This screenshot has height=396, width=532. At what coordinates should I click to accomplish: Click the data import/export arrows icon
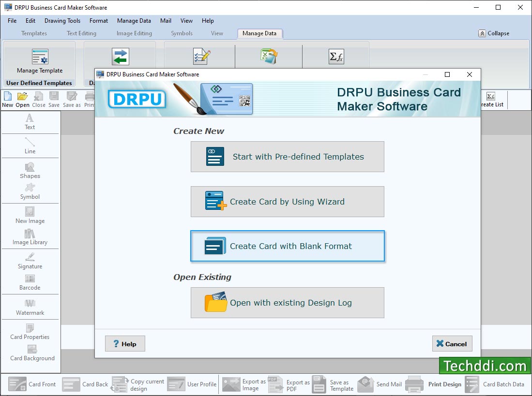[x=121, y=57]
